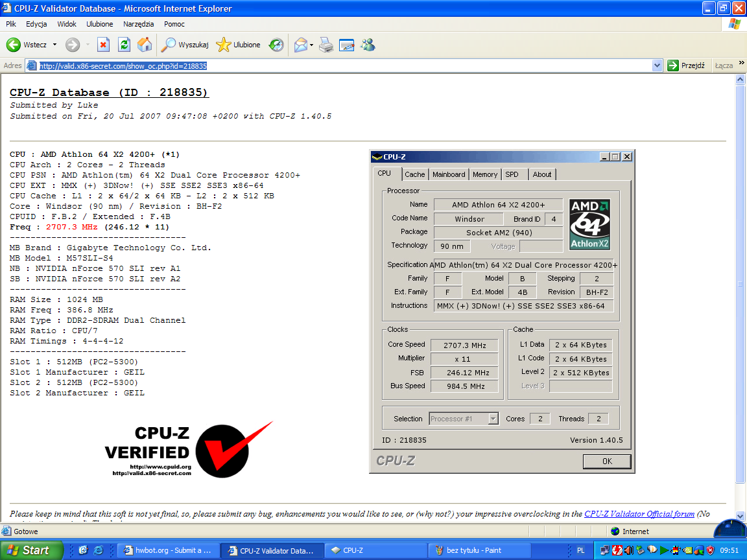Click the grey Forward arrow button
This screenshot has height=560, width=747.
coord(73,45)
